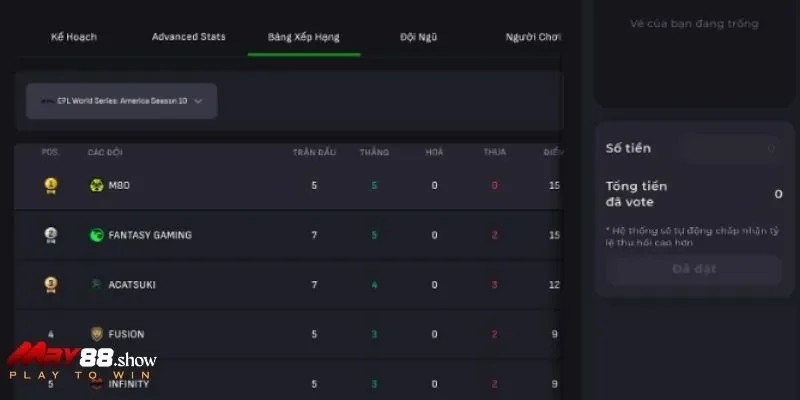Select the Bảng Xếp Hạng tab

click(x=303, y=37)
